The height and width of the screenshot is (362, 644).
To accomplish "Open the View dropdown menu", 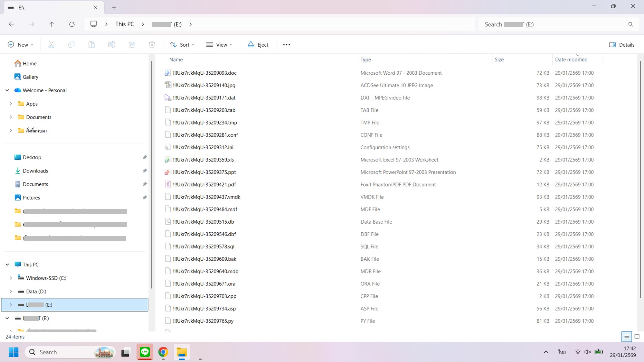I will coord(219,45).
